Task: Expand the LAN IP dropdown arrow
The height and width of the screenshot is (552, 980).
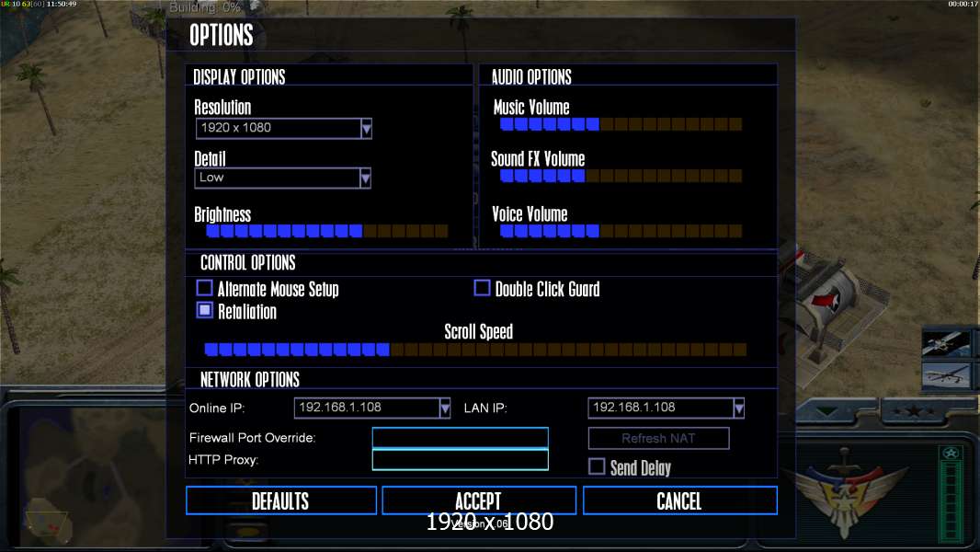Action: [739, 408]
